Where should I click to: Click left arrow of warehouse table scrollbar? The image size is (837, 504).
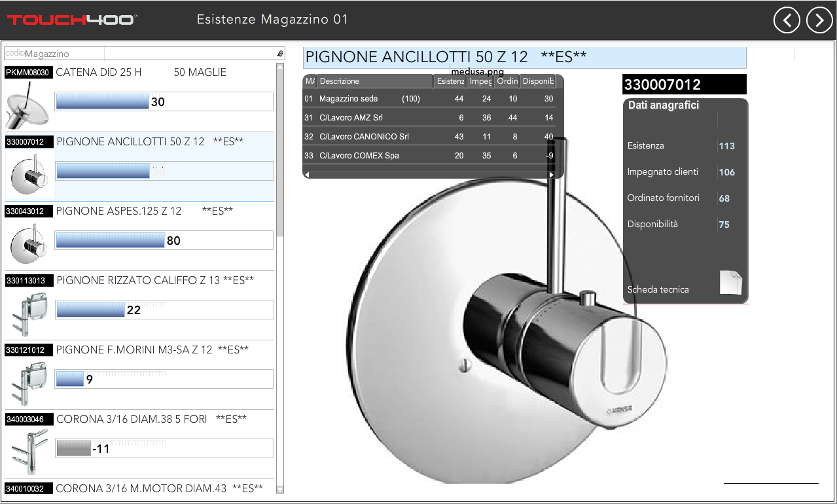pos(307,175)
